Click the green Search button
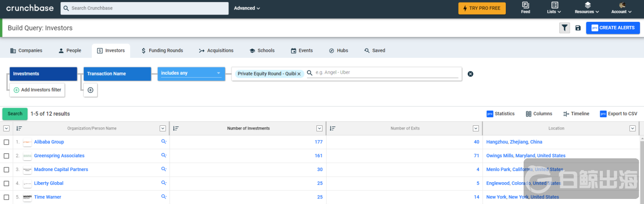 coord(15,114)
